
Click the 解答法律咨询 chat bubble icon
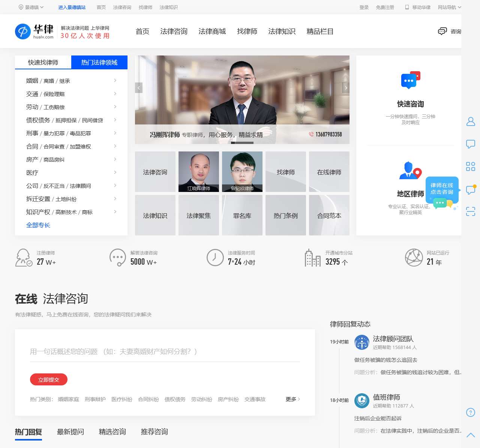(x=117, y=258)
